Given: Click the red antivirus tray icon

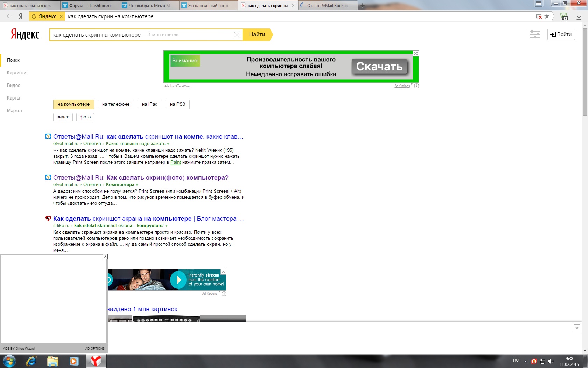Looking at the screenshot, I should (534, 361).
